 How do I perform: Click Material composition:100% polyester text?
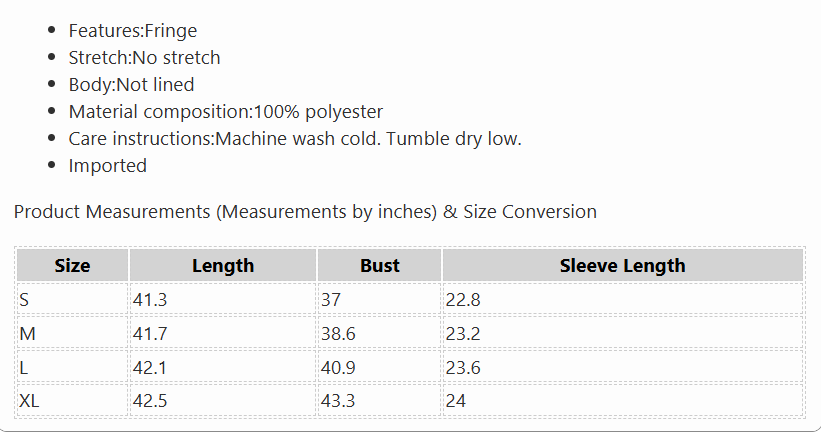[x=226, y=112]
